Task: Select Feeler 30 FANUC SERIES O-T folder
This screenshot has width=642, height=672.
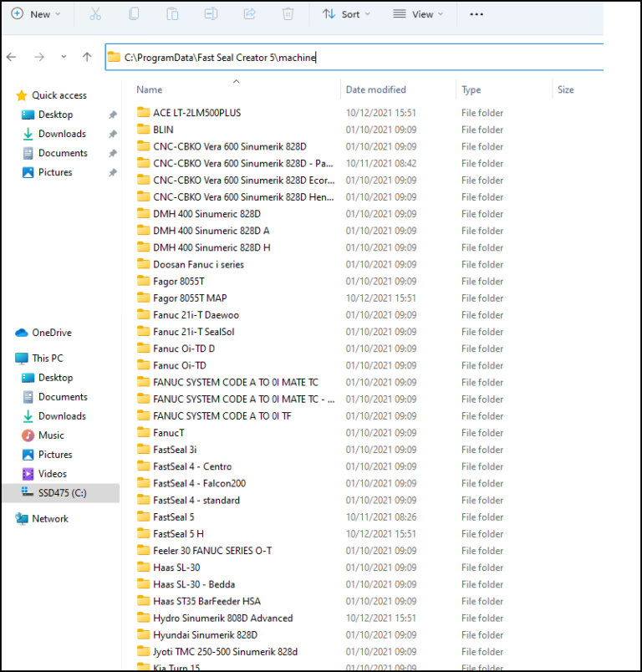Action: 212,551
